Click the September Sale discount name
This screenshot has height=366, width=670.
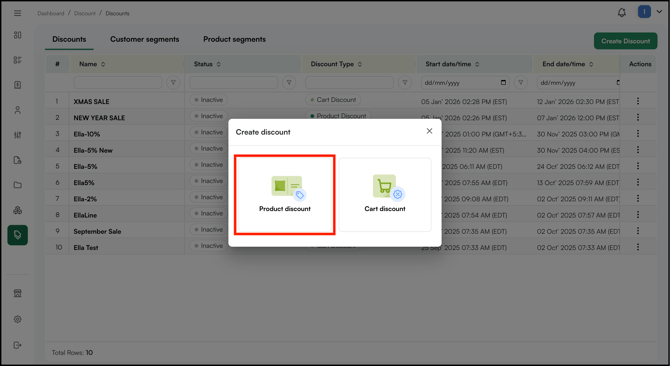pos(97,231)
